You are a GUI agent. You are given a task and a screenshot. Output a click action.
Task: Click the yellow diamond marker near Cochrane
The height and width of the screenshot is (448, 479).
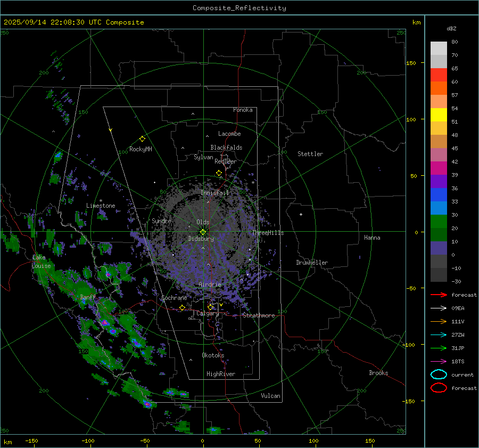[x=182, y=307]
